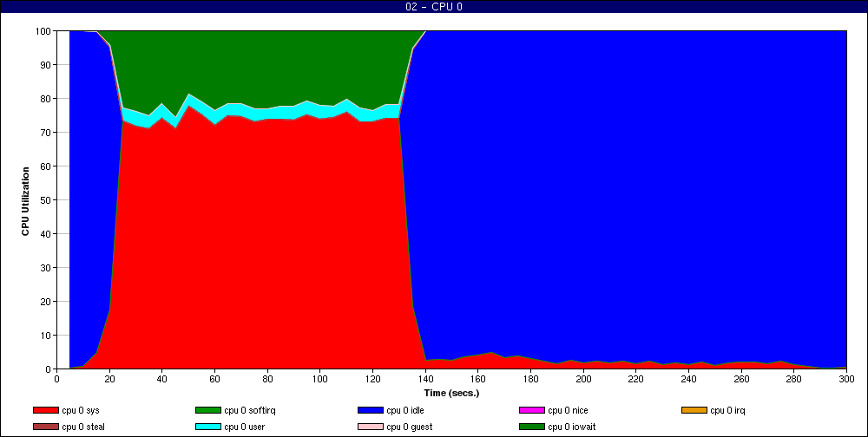Select the 'cpu 0 softirq' legend label

pos(250,410)
